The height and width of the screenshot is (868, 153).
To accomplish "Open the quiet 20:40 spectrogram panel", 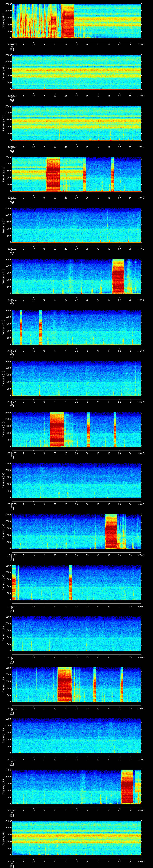I will click(x=76, y=225).
